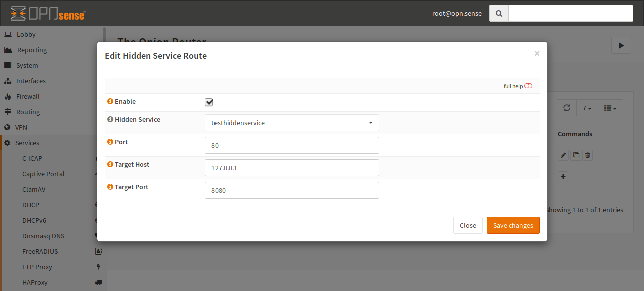Click the trash delete icon in Commands
This screenshot has height=291, width=644.
pyautogui.click(x=588, y=156)
